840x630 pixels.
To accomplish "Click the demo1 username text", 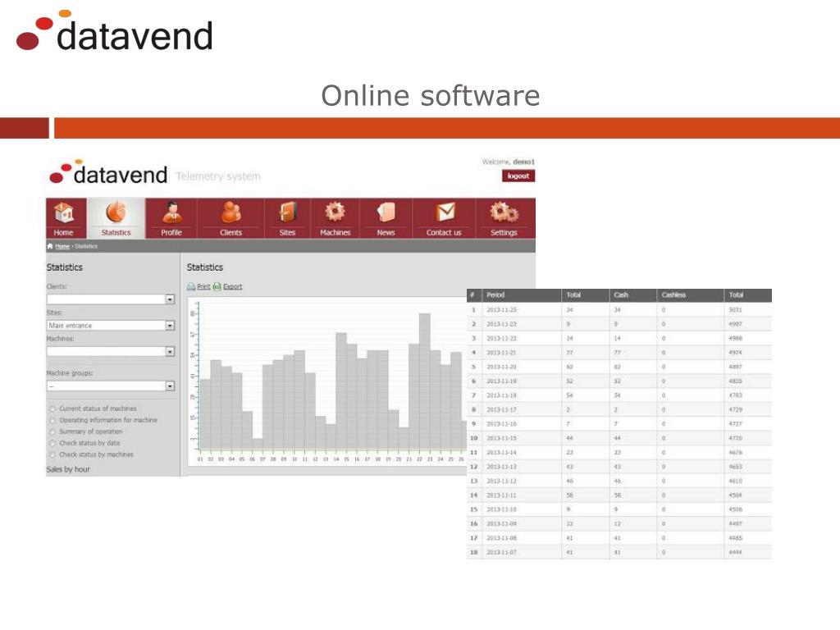I will 523,162.
